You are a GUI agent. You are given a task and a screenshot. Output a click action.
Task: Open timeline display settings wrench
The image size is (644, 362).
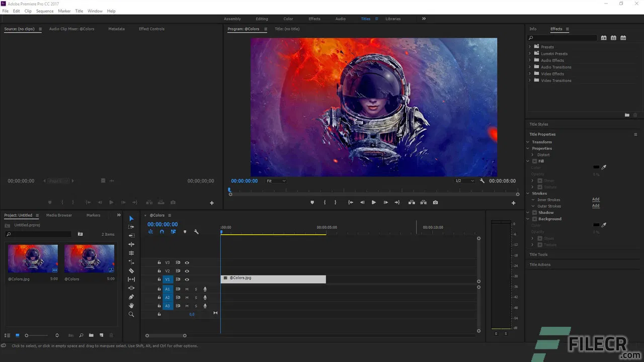click(x=196, y=232)
